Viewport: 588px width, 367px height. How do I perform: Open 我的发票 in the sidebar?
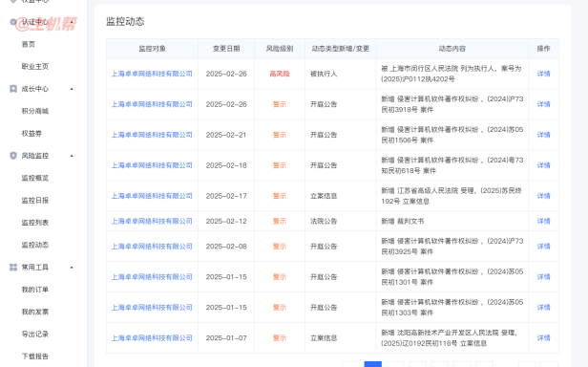tap(35, 312)
